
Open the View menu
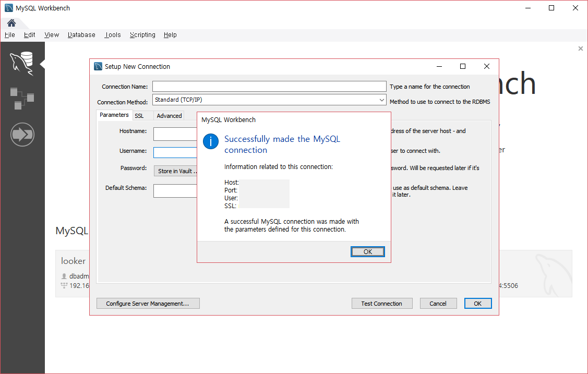52,35
